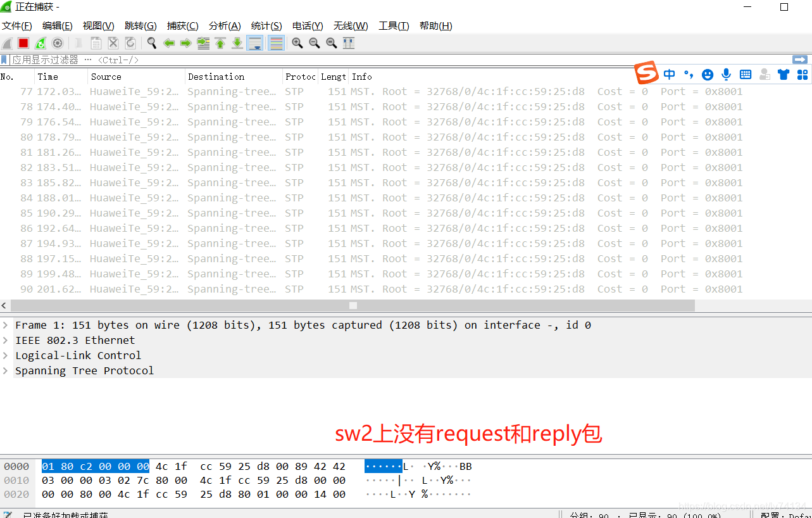Image resolution: width=812 pixels, height=518 pixels.
Task: Reset text zoom to normal size
Action: tap(332, 43)
